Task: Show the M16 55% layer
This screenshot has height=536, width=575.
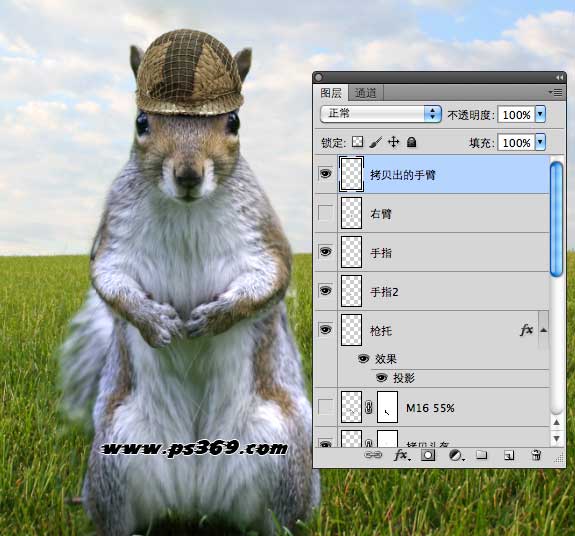Action: tap(325, 407)
